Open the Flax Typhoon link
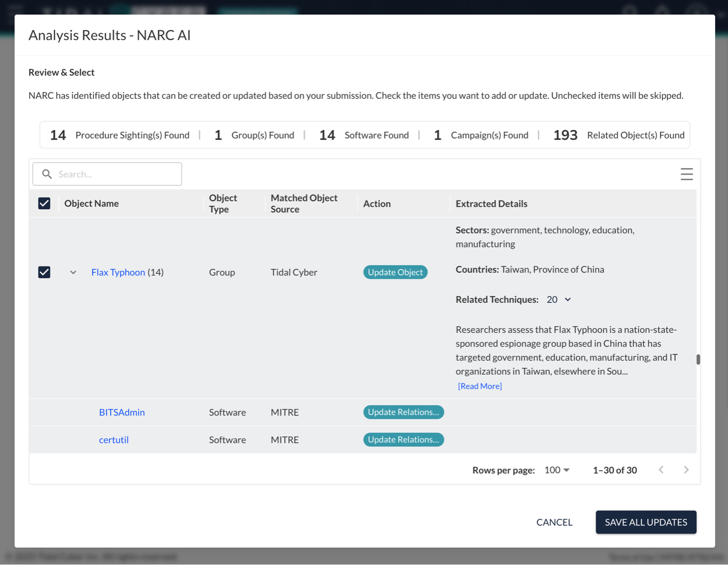This screenshot has width=728, height=566. 118,272
